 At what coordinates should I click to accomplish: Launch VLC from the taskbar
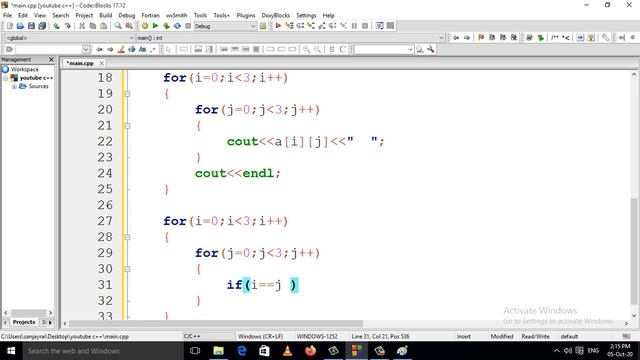pyautogui.click(x=287, y=351)
